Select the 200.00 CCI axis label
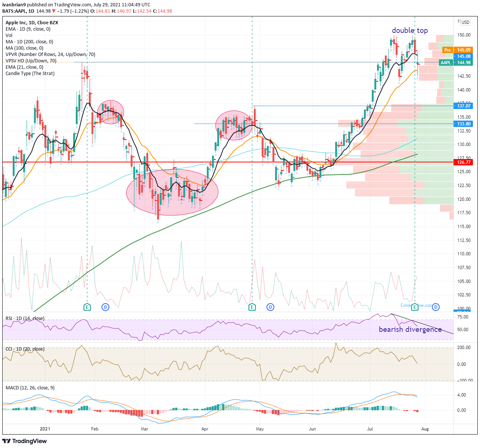 point(464,348)
